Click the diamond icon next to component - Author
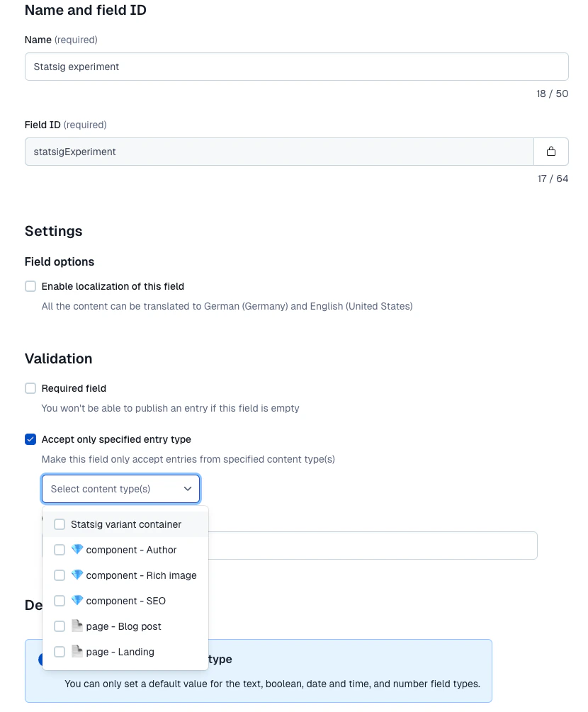Viewport: 588px width, 712px height. click(x=77, y=550)
